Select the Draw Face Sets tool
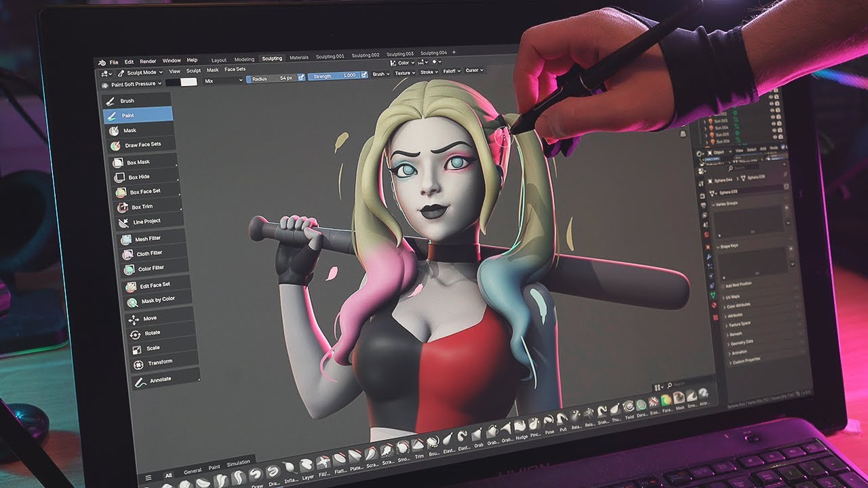This screenshot has width=868, height=488. [x=140, y=145]
